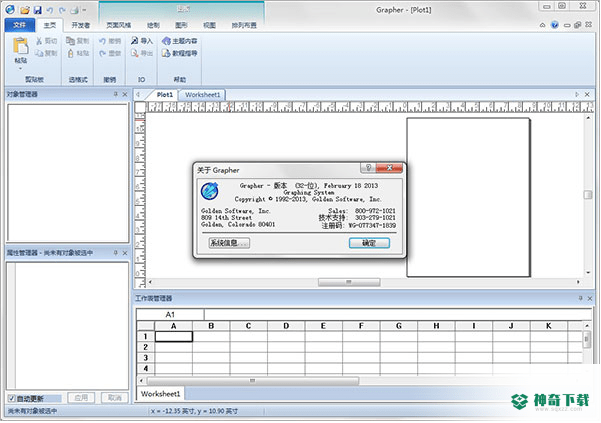The height and width of the screenshot is (423, 601).
Task: Switch to the Arrange (排列布置) ribbon tab
Action: coord(244,25)
